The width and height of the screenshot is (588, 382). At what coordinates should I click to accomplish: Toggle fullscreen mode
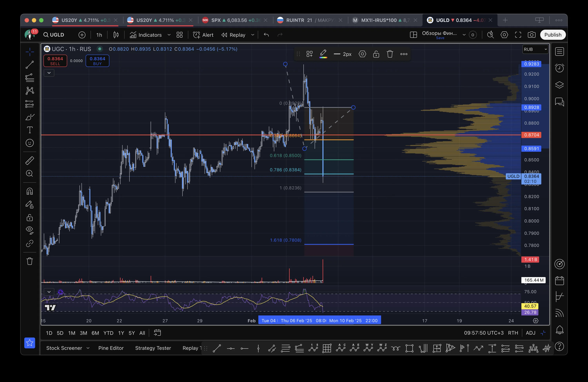pos(518,35)
